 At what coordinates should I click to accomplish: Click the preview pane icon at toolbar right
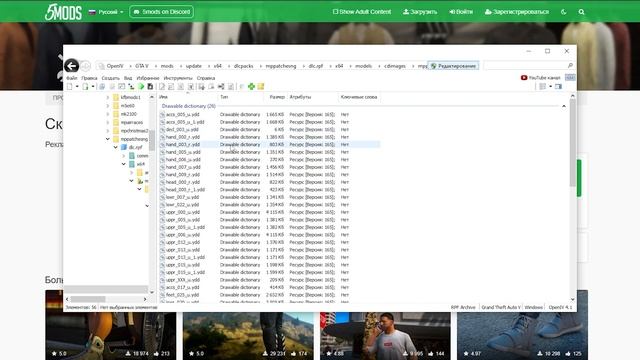[558, 87]
